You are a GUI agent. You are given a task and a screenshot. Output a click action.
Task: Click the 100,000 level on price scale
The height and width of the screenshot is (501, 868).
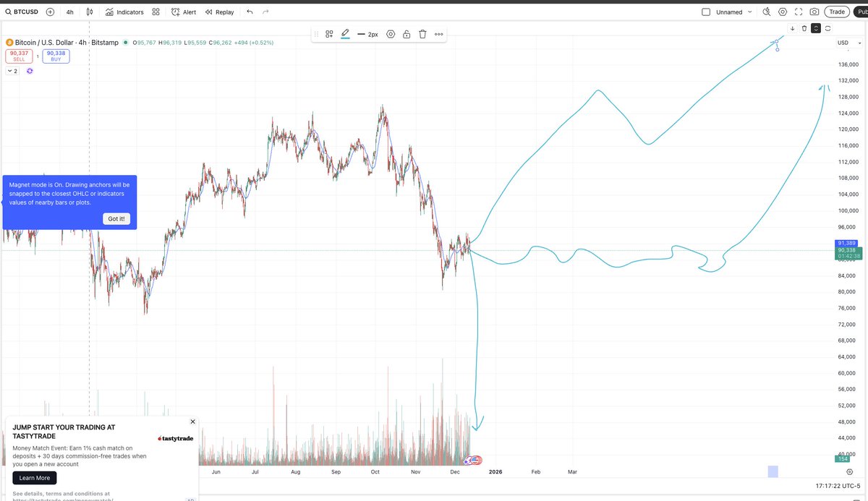tap(848, 210)
